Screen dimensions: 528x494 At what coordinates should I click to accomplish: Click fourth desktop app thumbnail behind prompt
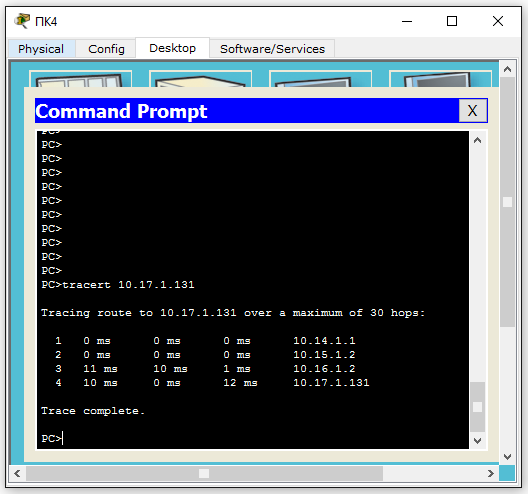(440, 79)
